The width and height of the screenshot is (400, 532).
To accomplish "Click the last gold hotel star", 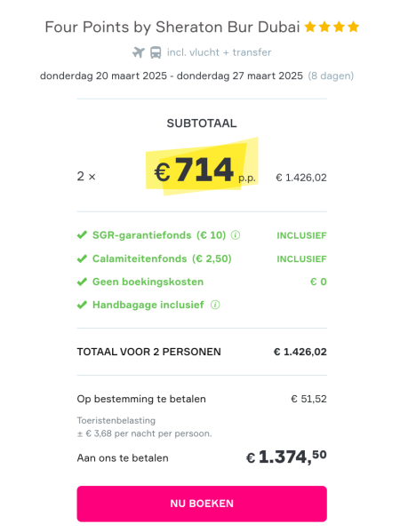I will (354, 27).
